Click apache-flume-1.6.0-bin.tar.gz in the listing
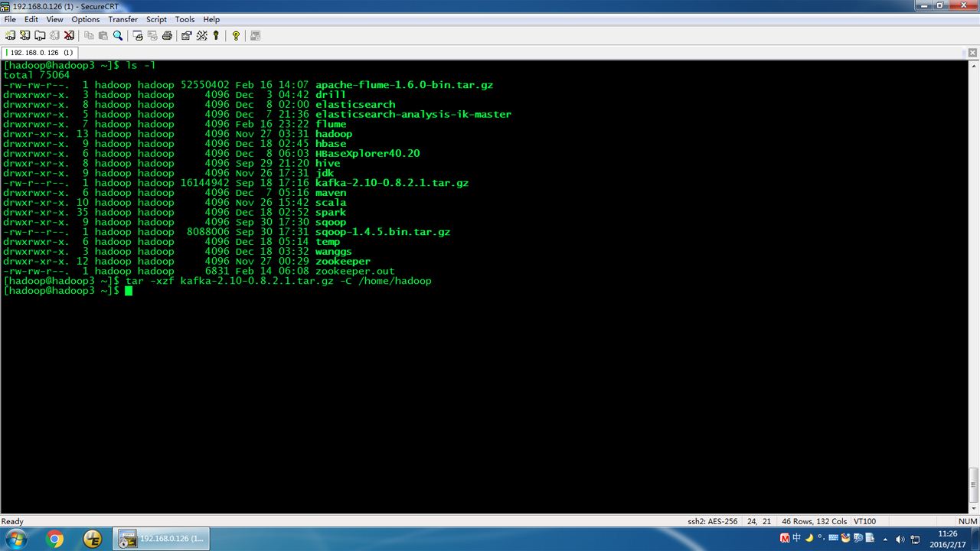 (404, 85)
